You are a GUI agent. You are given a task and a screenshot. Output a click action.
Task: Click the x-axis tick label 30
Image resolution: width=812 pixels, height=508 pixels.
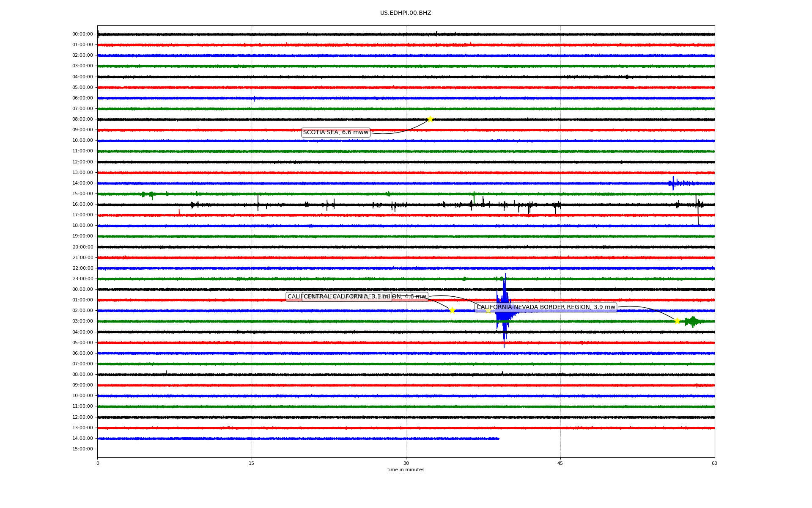406,463
